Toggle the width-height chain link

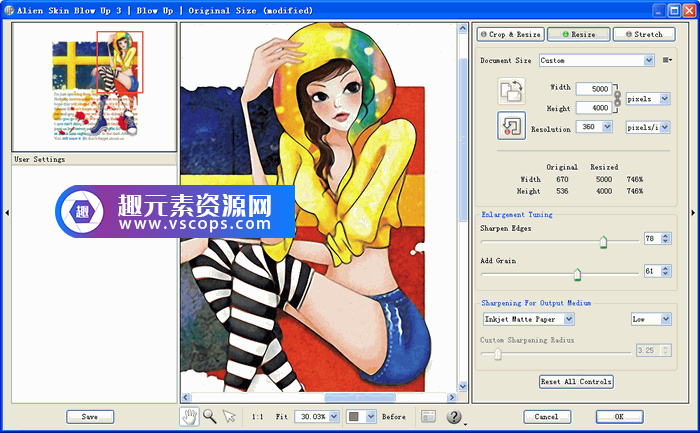click(618, 98)
